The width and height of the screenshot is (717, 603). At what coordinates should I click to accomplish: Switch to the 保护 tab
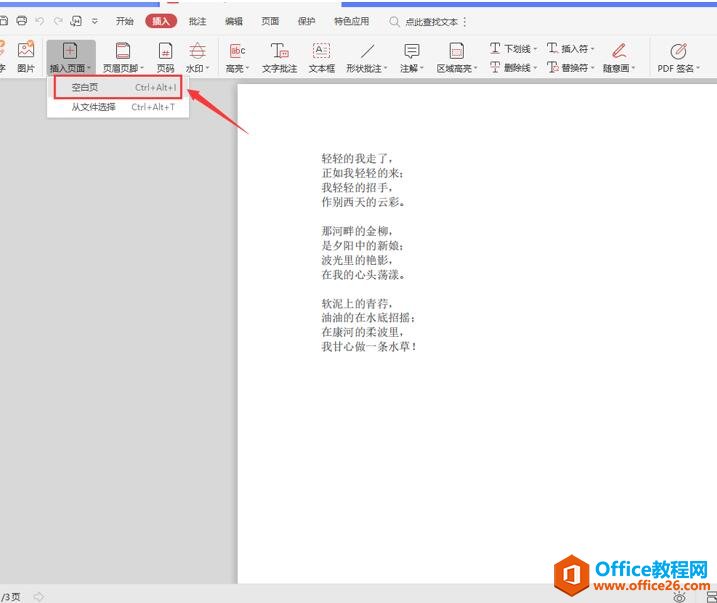coord(306,21)
